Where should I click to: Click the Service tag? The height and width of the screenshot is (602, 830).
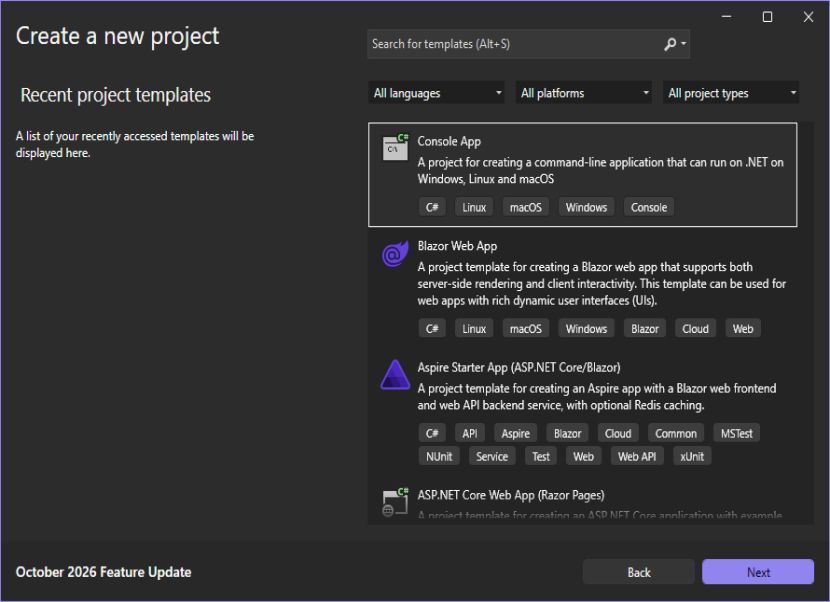pos(492,457)
